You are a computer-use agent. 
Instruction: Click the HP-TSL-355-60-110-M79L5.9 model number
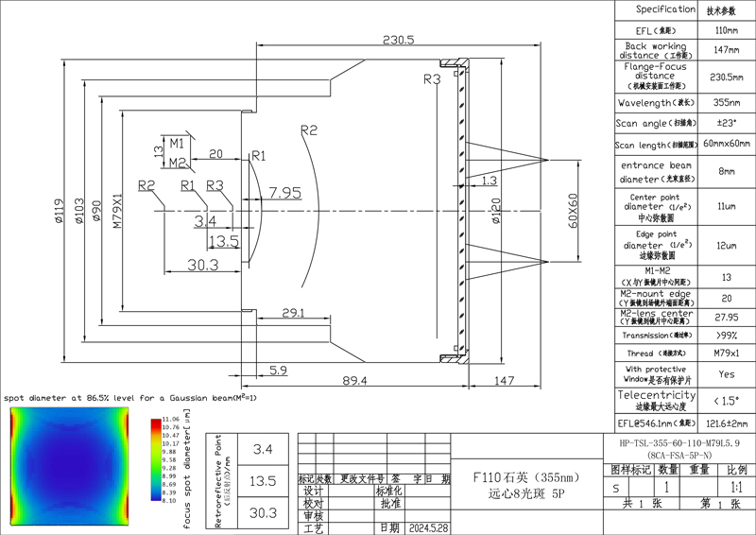click(x=679, y=441)
